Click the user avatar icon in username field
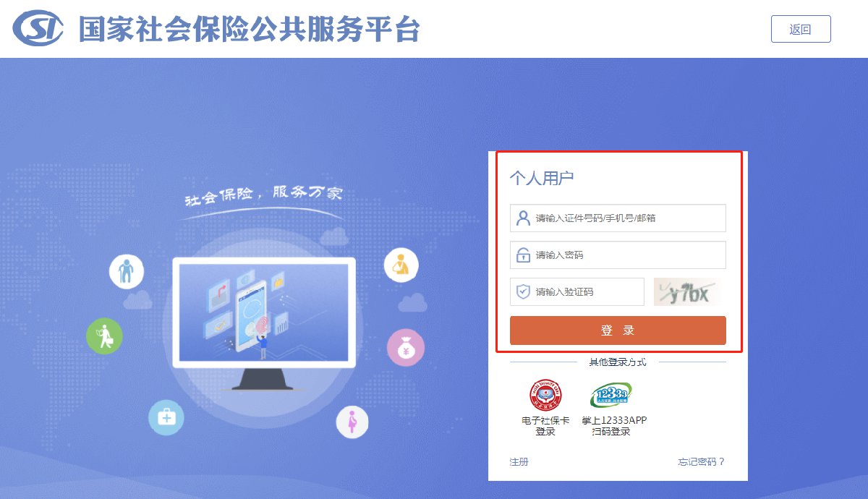This screenshot has height=499, width=868. click(x=523, y=218)
